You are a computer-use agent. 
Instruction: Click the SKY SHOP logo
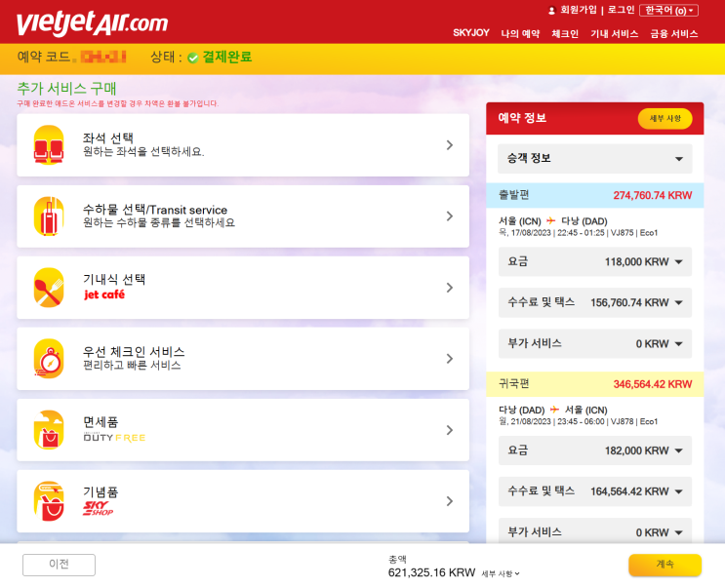(x=98, y=508)
